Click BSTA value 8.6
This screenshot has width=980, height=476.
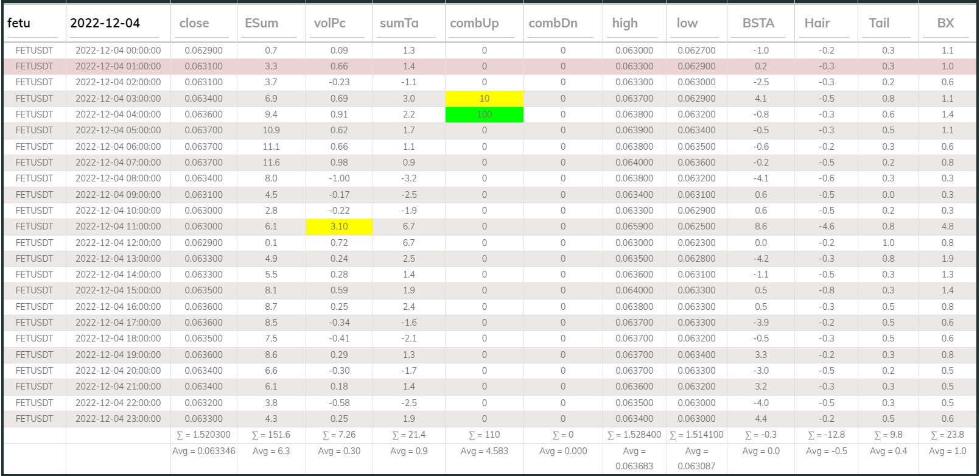[x=761, y=226]
